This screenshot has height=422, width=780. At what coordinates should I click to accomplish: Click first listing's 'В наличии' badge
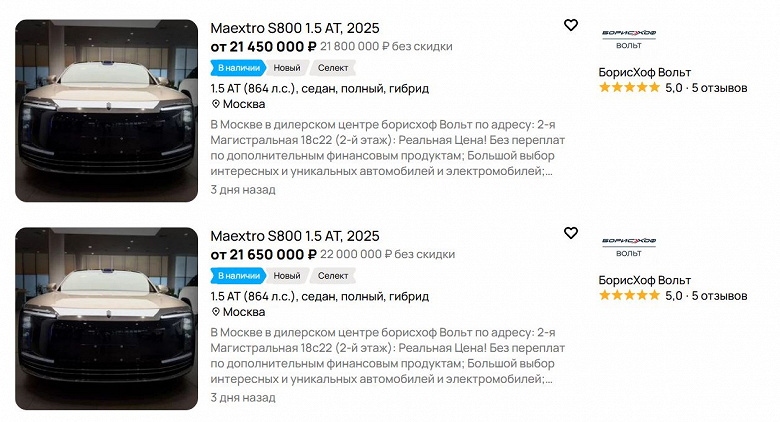coord(236,68)
